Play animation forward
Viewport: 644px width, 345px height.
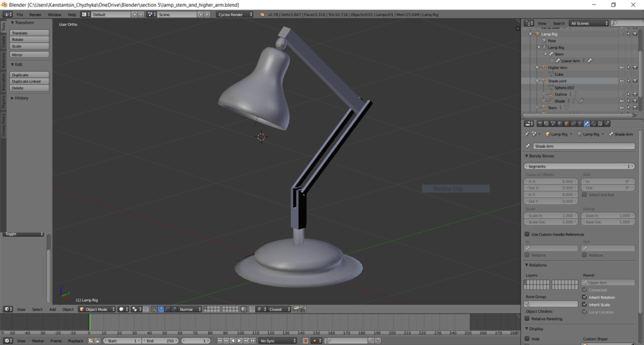pos(240,340)
